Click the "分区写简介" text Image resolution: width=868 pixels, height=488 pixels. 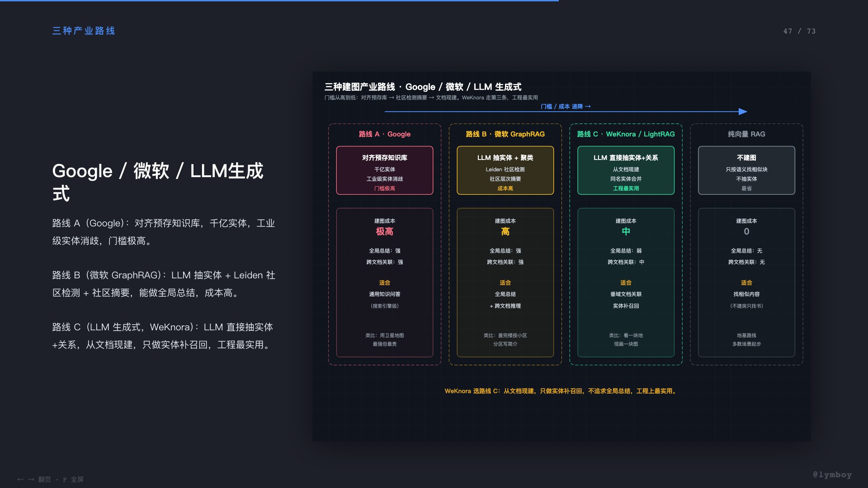[x=505, y=344]
